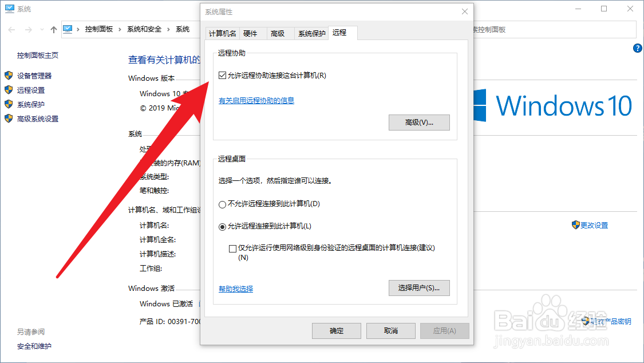This screenshot has width=644, height=363.
Task: Open 系统保护 in the sidebar
Action: 31,104
